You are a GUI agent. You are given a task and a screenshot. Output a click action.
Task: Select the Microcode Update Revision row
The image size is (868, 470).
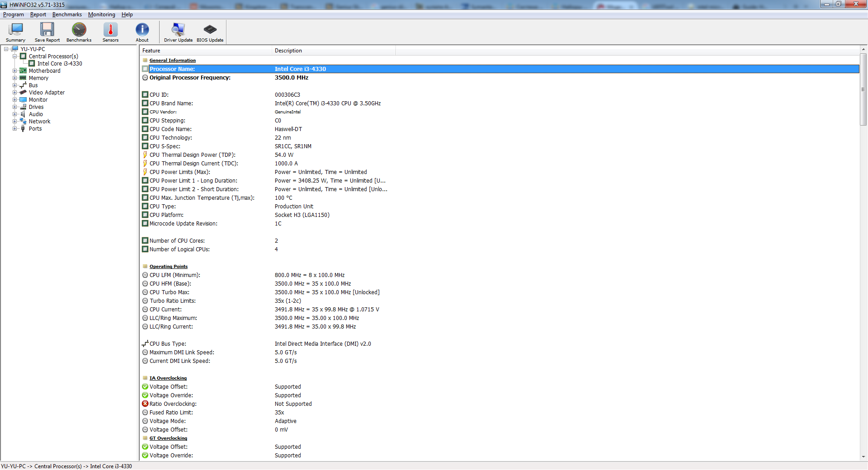pyautogui.click(x=500, y=223)
